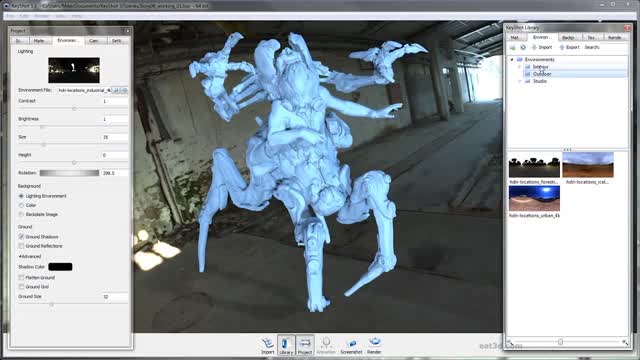Click the Import icon in bottom toolbar
The width and height of the screenshot is (640, 360).
point(267,345)
